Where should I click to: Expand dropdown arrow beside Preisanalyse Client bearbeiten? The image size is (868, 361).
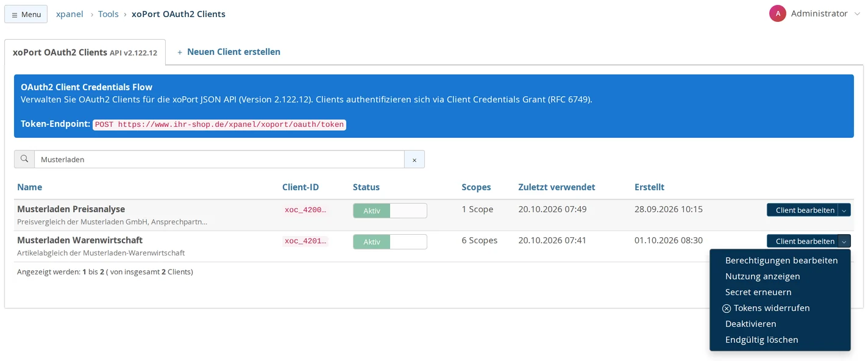(844, 210)
